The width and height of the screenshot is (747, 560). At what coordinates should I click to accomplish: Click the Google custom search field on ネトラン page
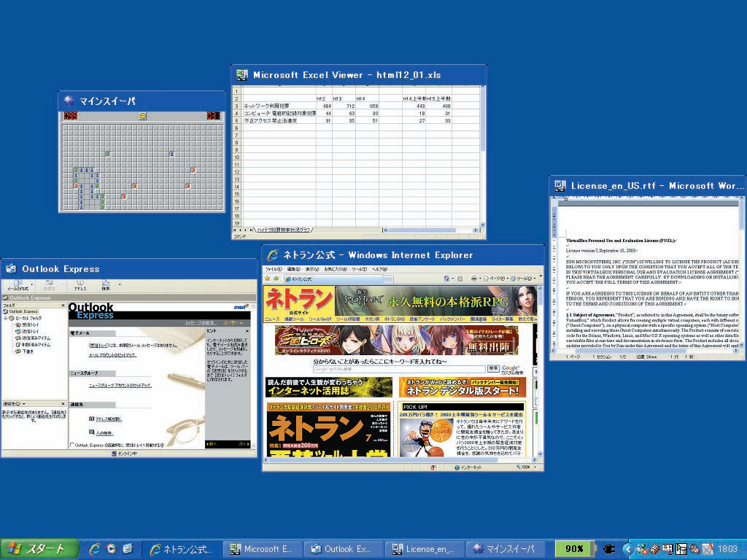tap(399, 369)
